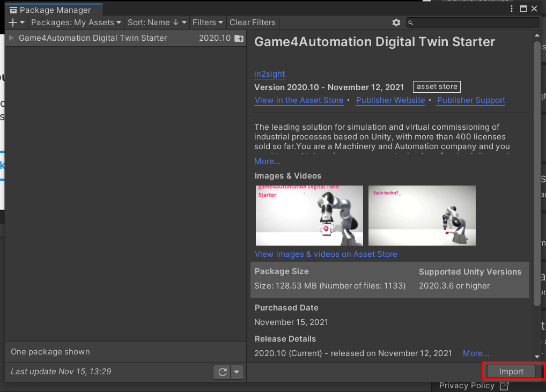546x392 pixels.
Task: Click the package search field
Action: pos(473,23)
